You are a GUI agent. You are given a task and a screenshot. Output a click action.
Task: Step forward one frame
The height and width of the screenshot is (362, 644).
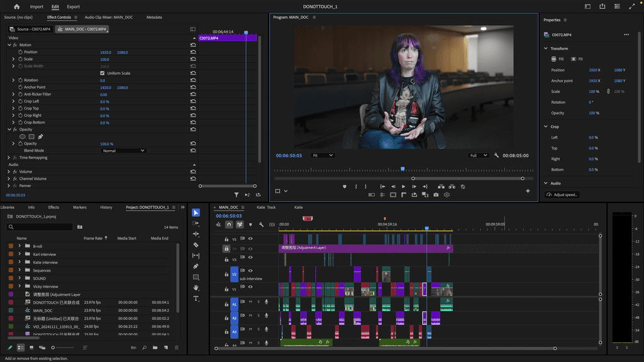tap(414, 187)
